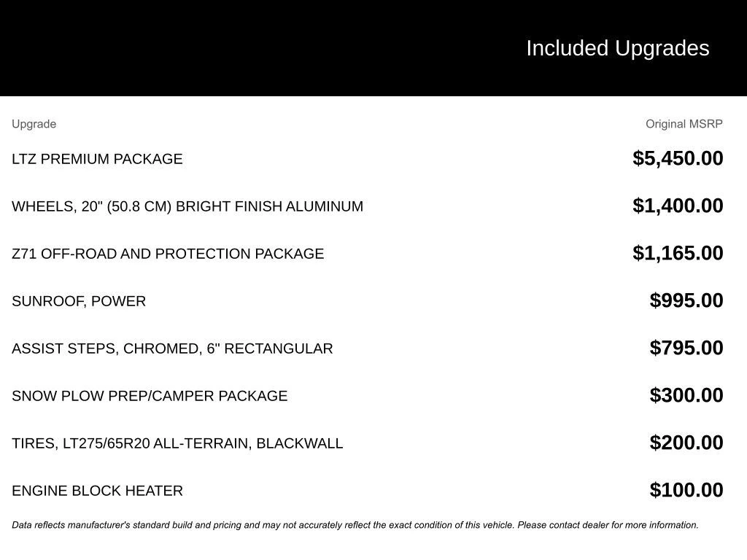Click the $300.00 price
Screen dimensions: 747x560
point(686,395)
